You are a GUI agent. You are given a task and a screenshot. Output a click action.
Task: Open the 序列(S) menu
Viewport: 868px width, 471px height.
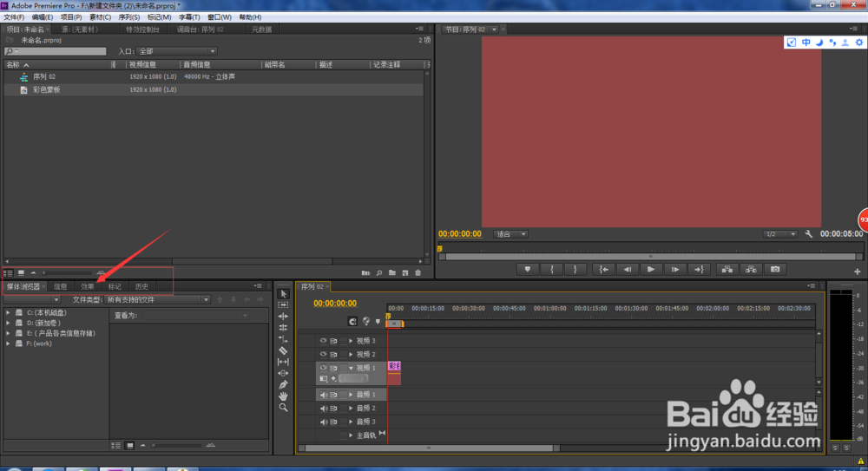(x=129, y=17)
